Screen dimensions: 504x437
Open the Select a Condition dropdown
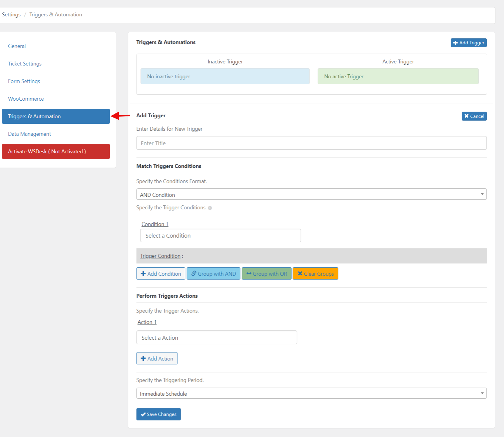click(220, 235)
